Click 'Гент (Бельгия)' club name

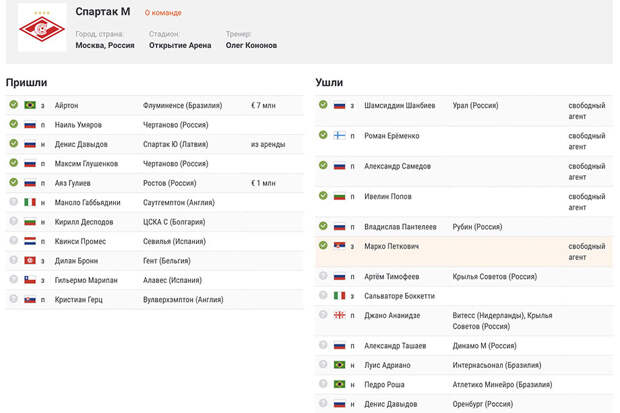point(166,261)
